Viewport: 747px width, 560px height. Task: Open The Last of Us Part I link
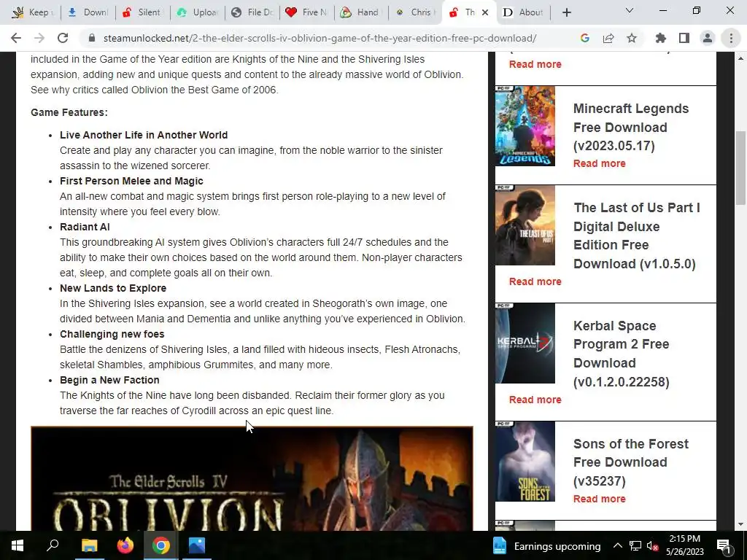636,236
